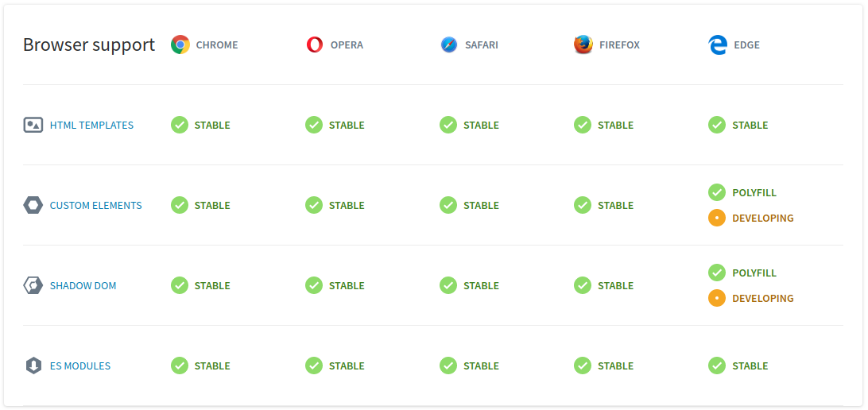Click the Browser support heading

click(89, 44)
